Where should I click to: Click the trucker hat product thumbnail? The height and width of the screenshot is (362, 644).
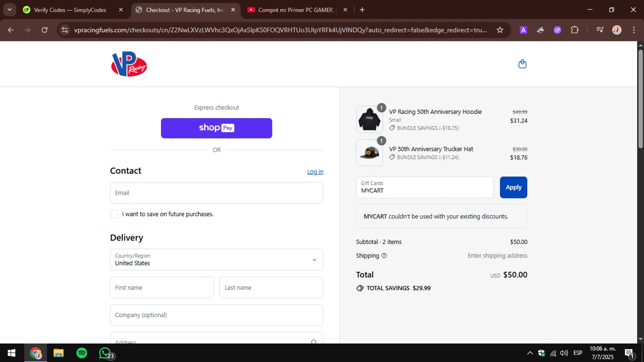click(x=369, y=152)
